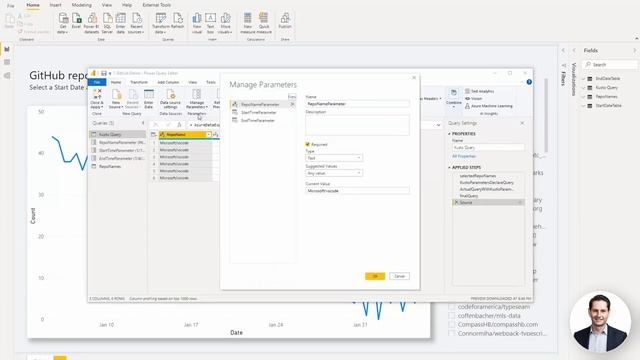Expand the formula bar chevron
Image resolution: width=640 pixels, height=360 pixels.
pos(438,125)
